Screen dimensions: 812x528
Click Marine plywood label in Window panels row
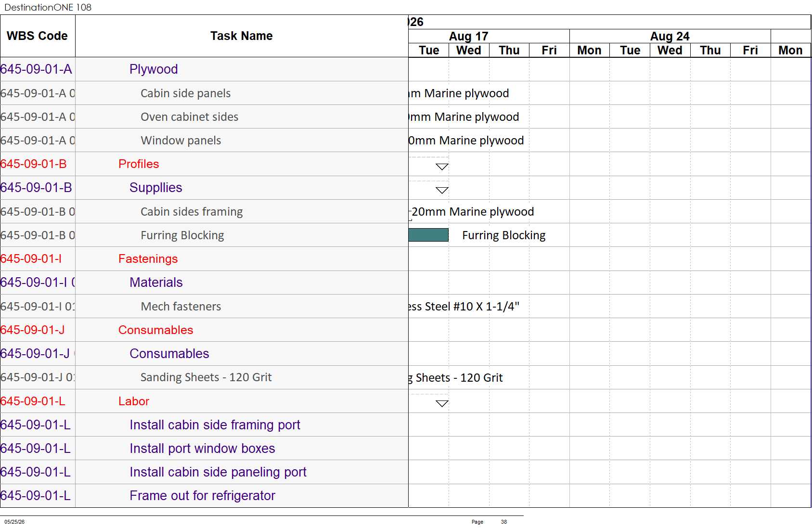(x=466, y=141)
